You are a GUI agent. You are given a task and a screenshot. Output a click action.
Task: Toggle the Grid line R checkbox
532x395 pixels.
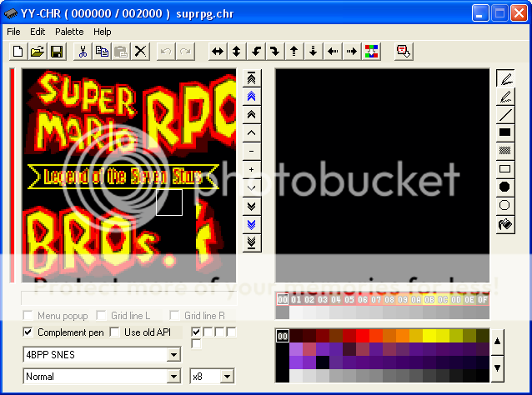tap(174, 316)
